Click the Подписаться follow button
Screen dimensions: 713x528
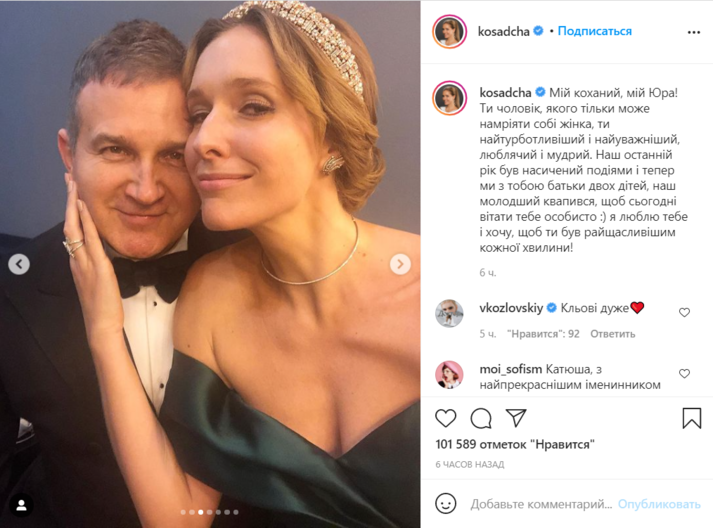click(594, 31)
